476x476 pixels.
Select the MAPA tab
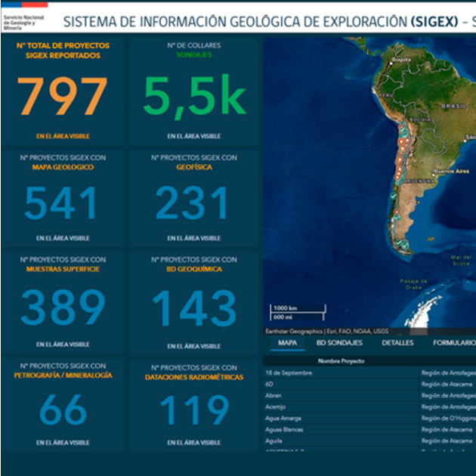(287, 343)
